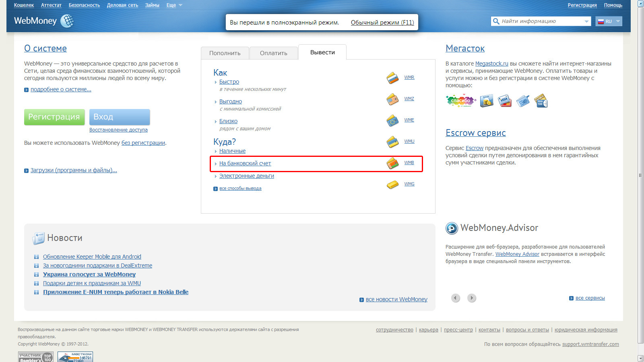Viewport: 644px width, 362px height.
Task: Expand the Еще menu
Action: coord(174,5)
